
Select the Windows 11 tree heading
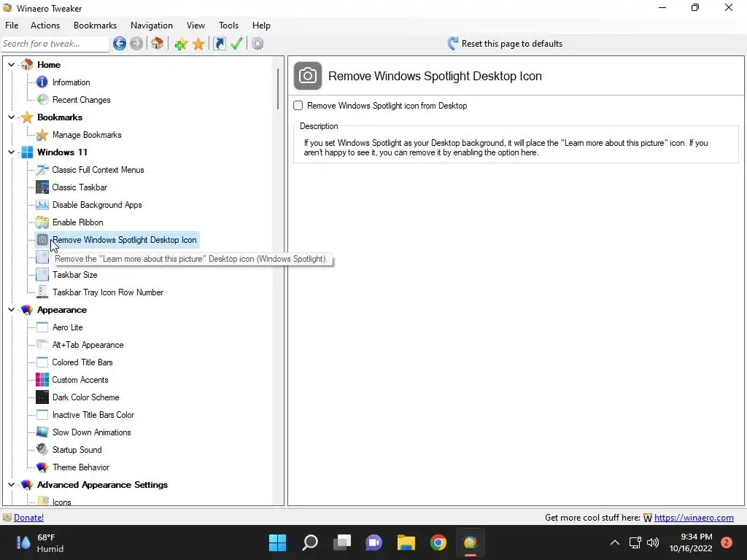[63, 152]
